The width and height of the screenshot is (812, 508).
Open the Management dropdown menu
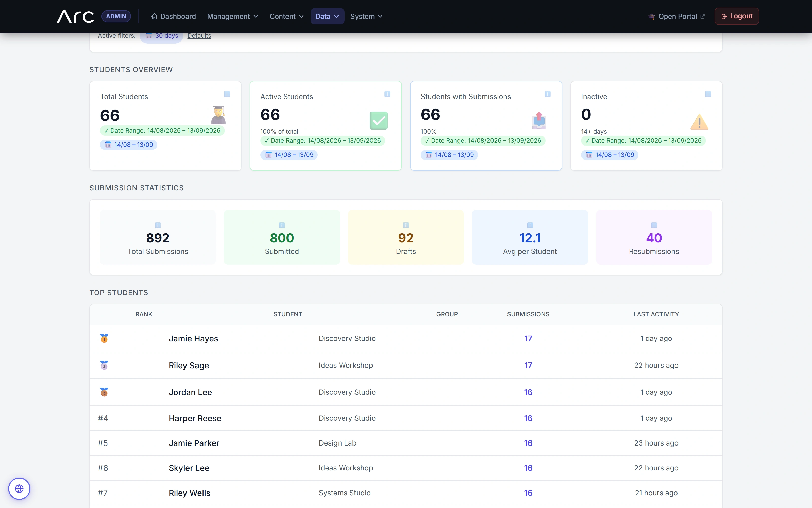tap(232, 16)
